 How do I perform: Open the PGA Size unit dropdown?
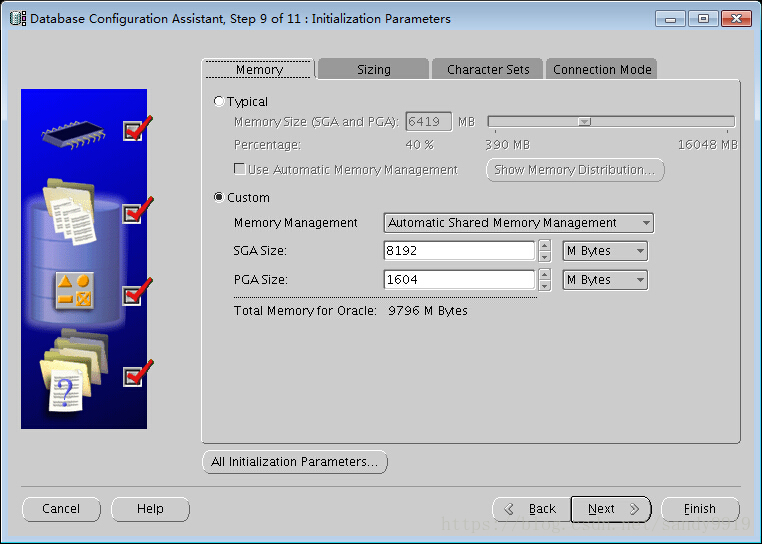(x=605, y=280)
